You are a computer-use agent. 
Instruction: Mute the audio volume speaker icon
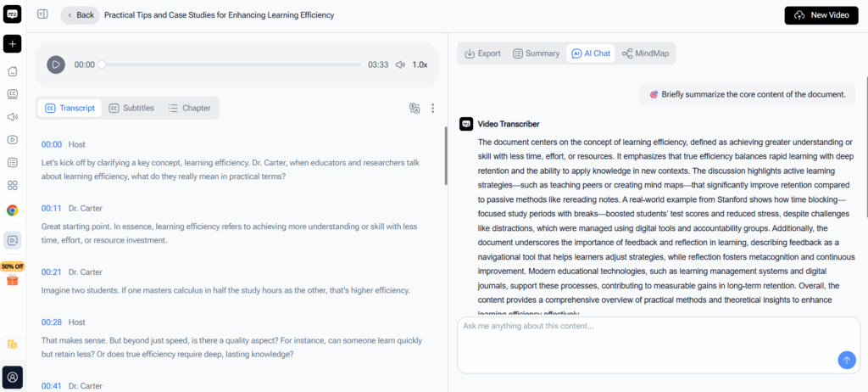(400, 64)
